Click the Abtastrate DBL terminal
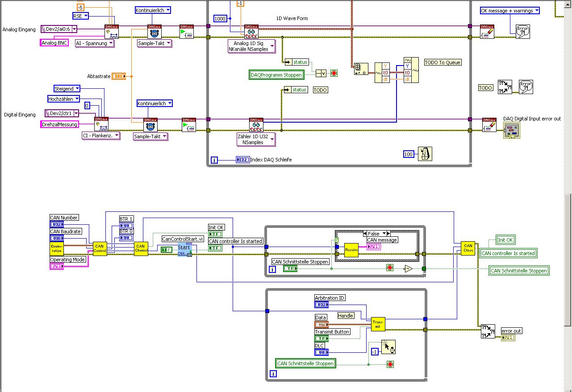The width and height of the screenshot is (572, 392). [119, 76]
